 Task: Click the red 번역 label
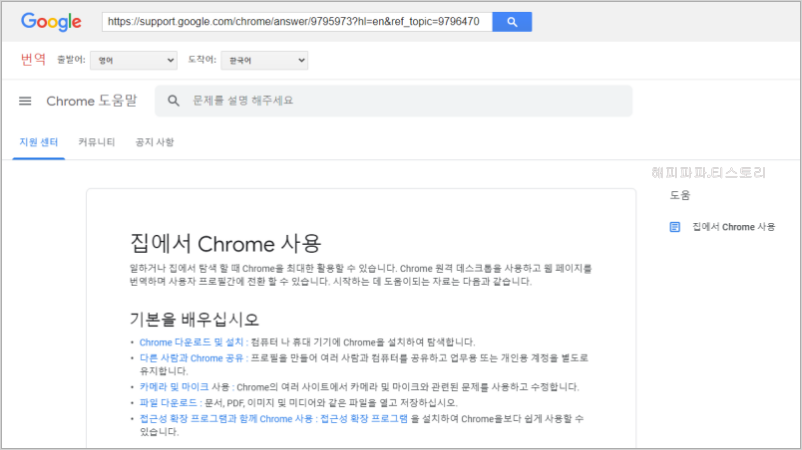point(33,59)
